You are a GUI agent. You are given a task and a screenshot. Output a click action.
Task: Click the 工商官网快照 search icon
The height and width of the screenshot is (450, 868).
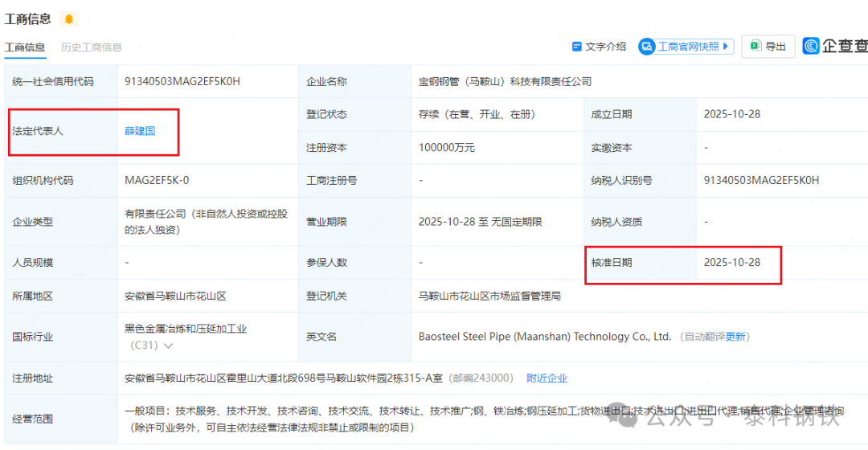tap(646, 47)
